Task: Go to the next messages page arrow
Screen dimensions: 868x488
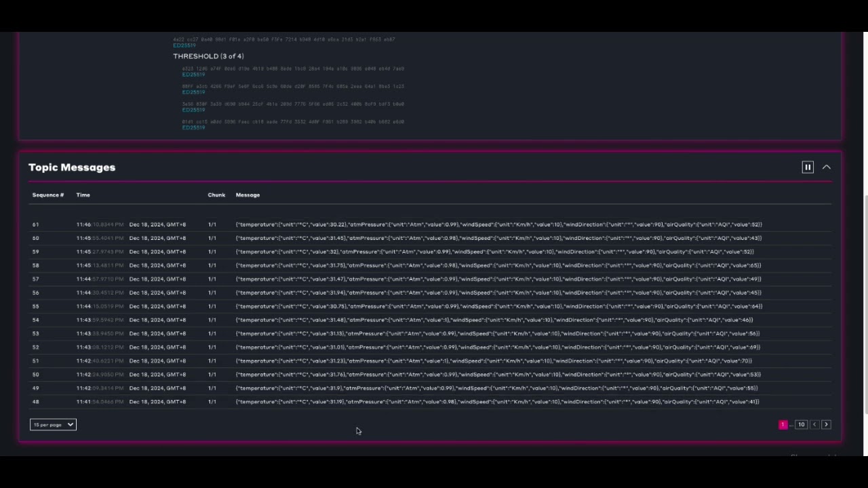Action: click(x=826, y=425)
